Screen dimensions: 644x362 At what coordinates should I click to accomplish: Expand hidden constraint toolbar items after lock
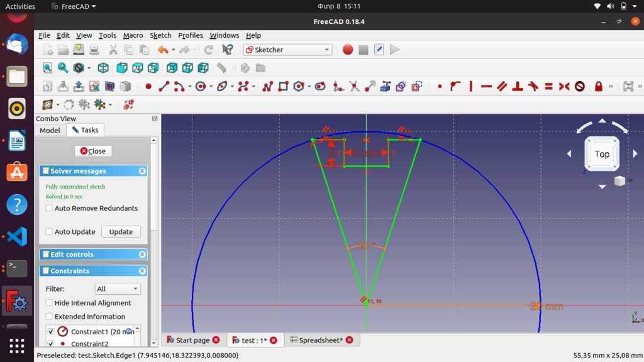click(611, 87)
